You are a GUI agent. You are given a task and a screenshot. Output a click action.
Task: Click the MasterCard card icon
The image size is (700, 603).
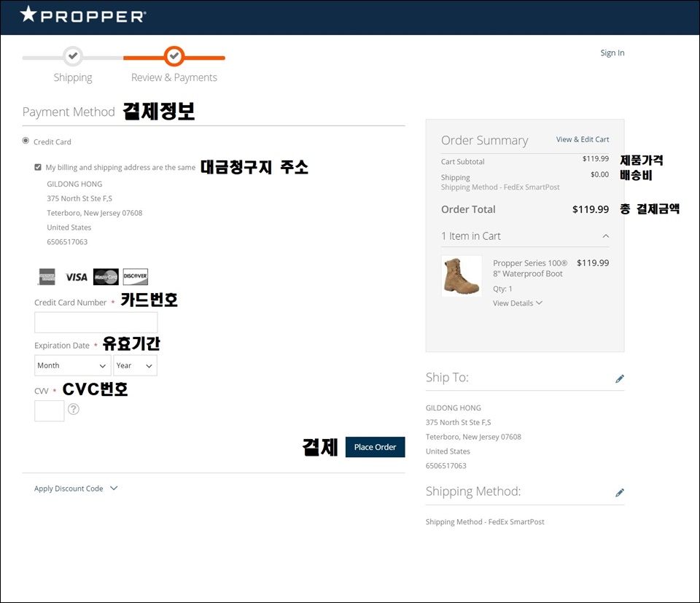coord(106,277)
